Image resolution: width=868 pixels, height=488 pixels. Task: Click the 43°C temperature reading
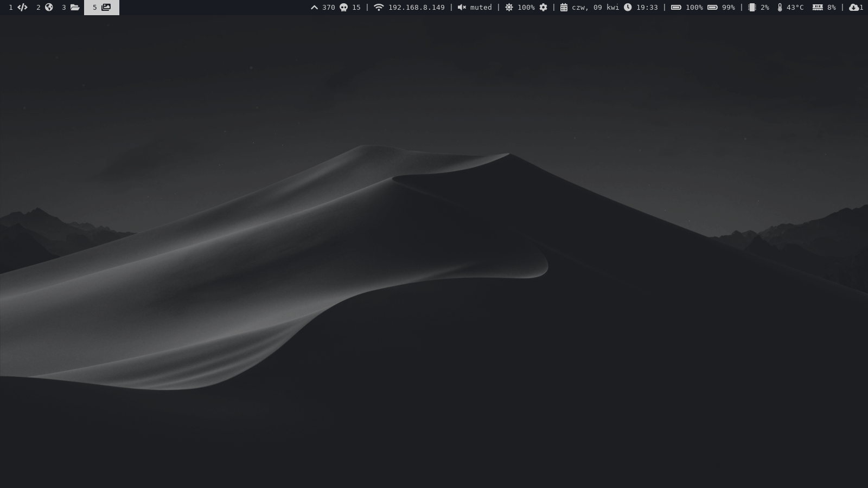tap(795, 8)
